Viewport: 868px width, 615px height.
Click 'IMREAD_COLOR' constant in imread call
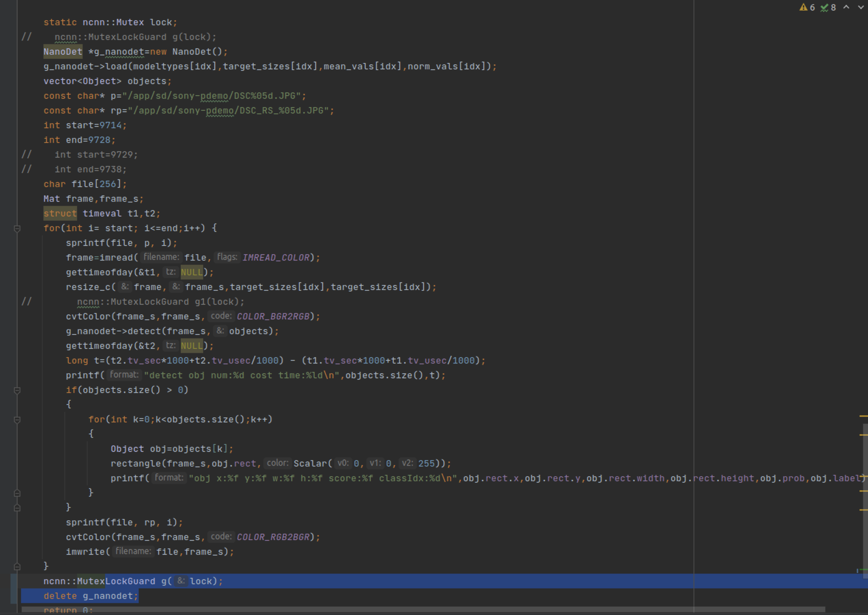click(x=276, y=257)
